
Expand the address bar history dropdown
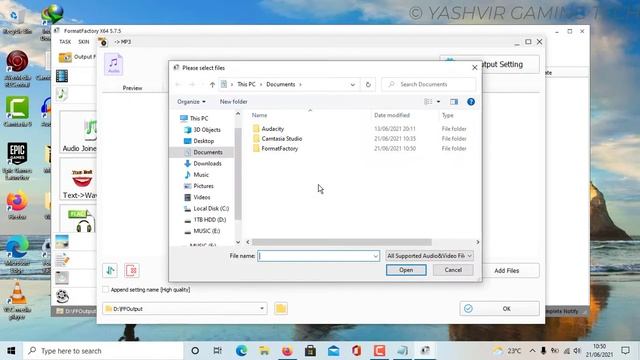(353, 84)
